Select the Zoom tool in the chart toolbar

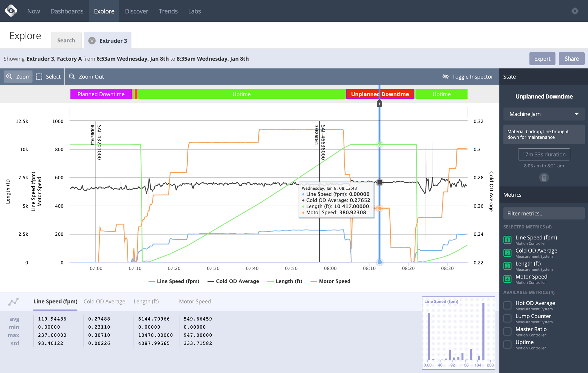[18, 77]
